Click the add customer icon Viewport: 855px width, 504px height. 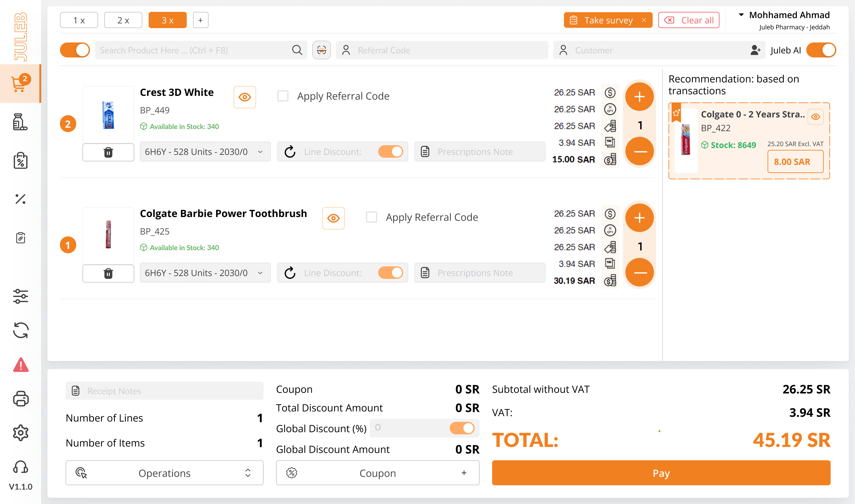pos(755,50)
